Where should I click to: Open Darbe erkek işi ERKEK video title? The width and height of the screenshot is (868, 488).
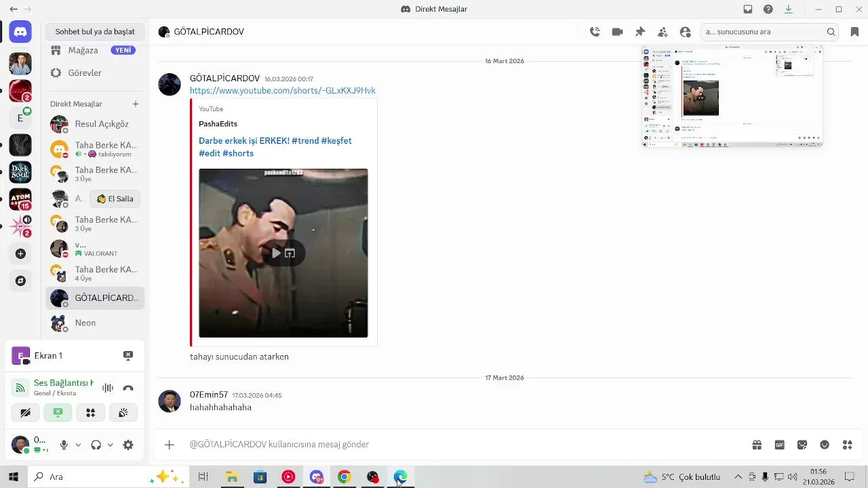[x=275, y=147]
